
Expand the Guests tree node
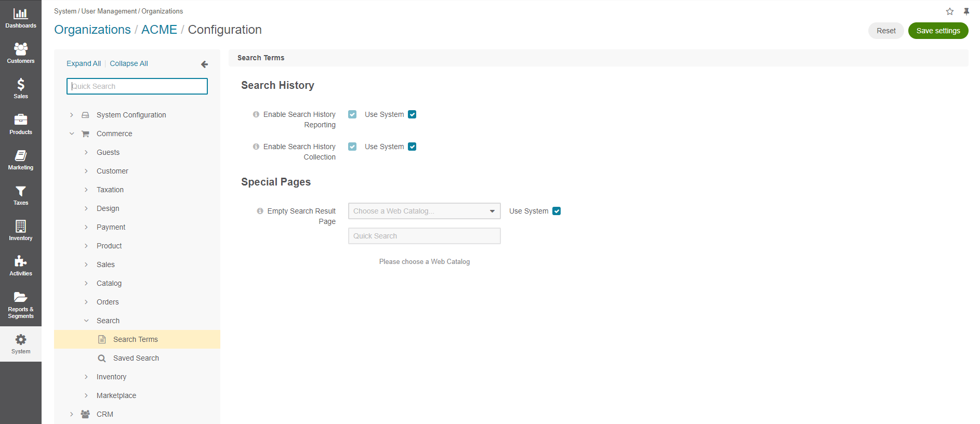[x=86, y=152]
